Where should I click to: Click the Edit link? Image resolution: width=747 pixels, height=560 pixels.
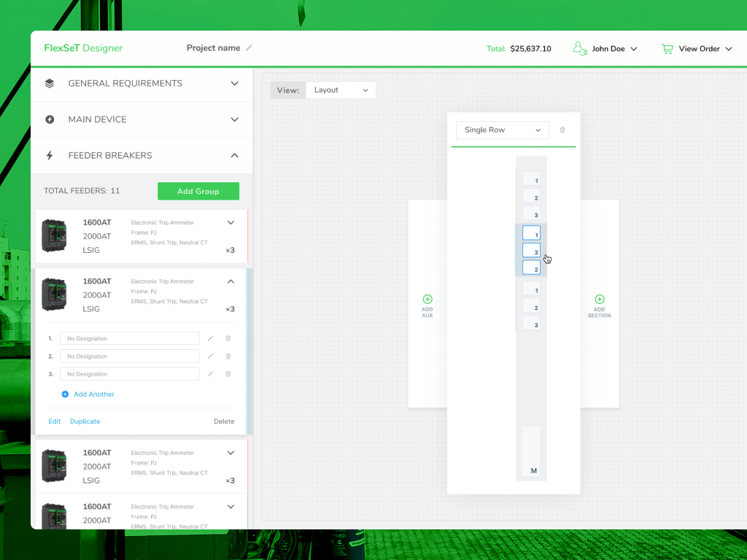pyautogui.click(x=54, y=421)
